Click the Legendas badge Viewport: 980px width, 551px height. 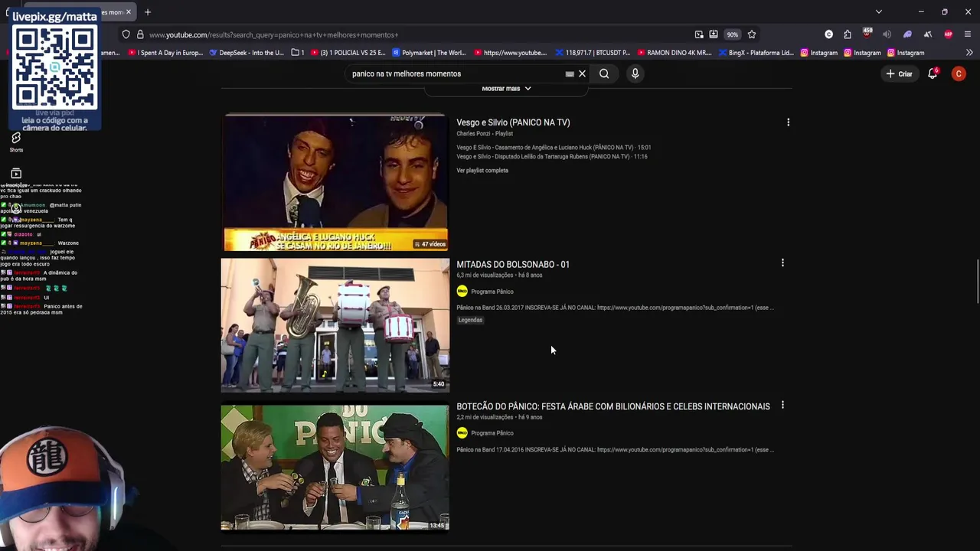470,320
